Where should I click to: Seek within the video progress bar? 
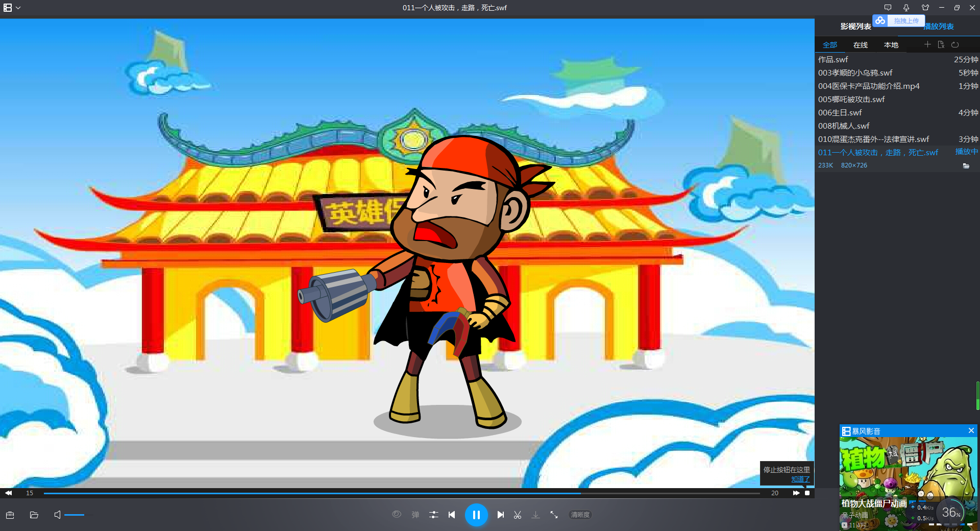point(402,493)
